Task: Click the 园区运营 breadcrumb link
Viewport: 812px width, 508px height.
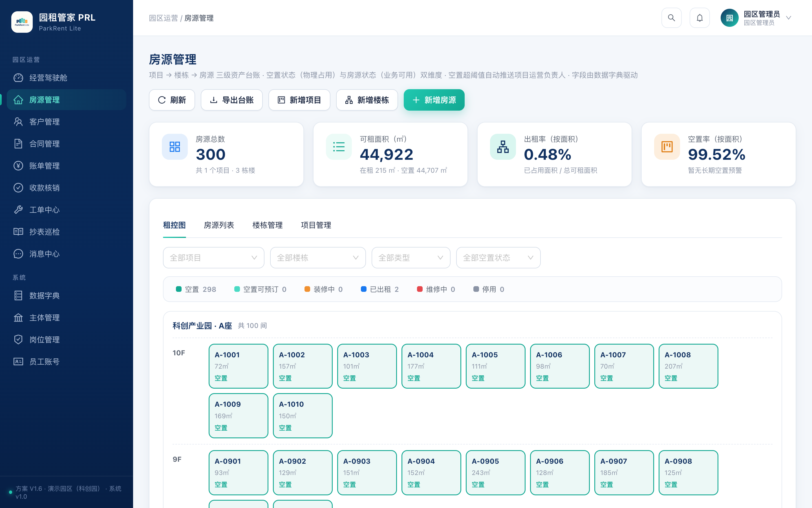Action: (x=164, y=18)
